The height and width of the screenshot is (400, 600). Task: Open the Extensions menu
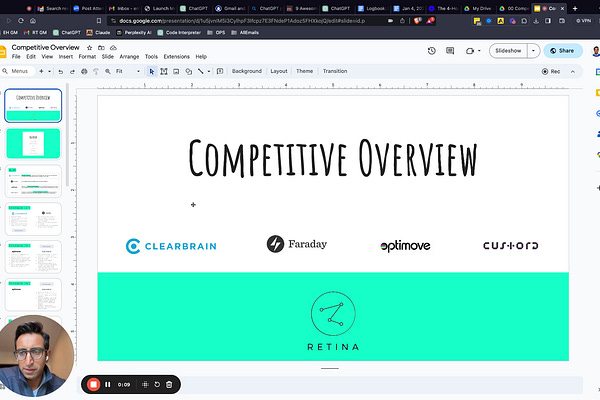(x=176, y=57)
